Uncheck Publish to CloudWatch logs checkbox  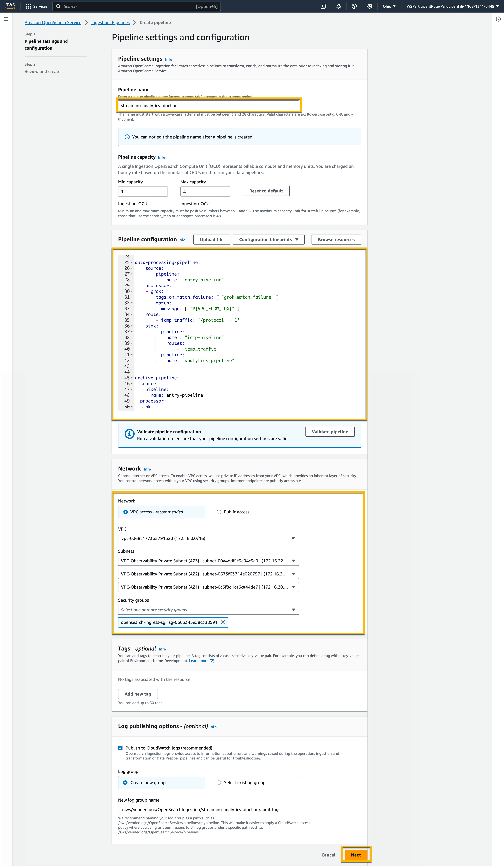[120, 748]
